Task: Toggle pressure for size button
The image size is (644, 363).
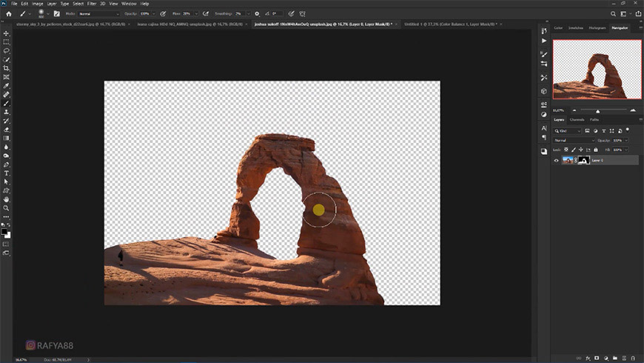Action: (291, 13)
